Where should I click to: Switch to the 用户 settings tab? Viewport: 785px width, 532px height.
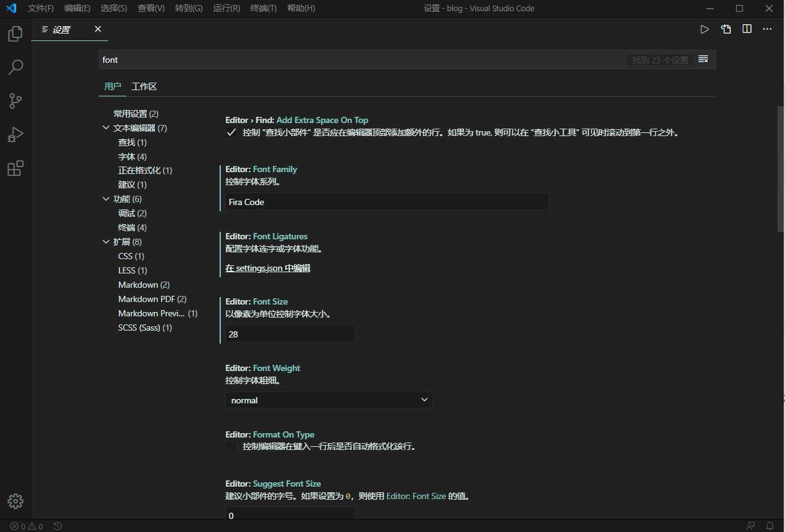[113, 86]
